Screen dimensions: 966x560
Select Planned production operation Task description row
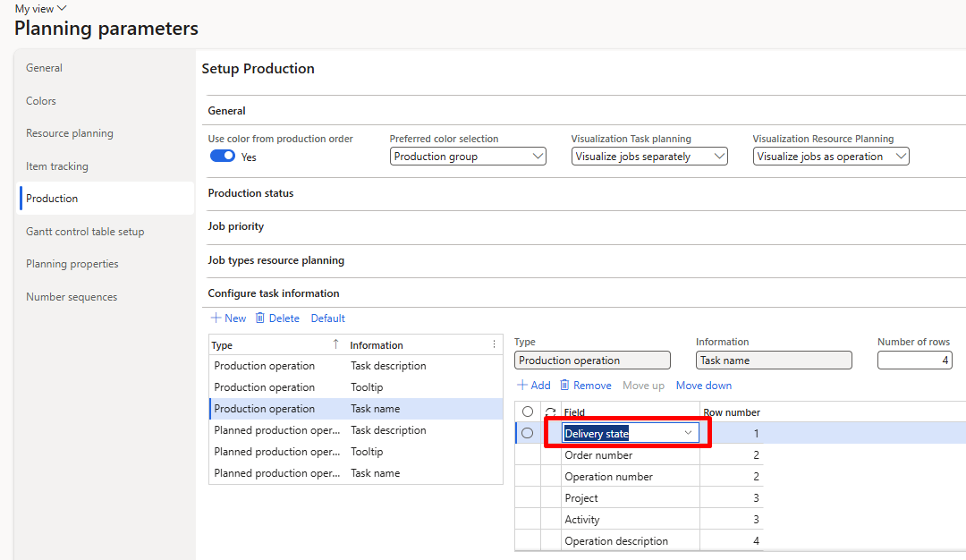[356, 430]
